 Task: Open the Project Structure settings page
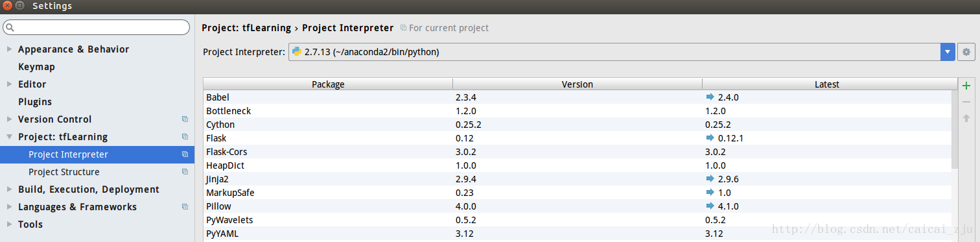point(64,172)
